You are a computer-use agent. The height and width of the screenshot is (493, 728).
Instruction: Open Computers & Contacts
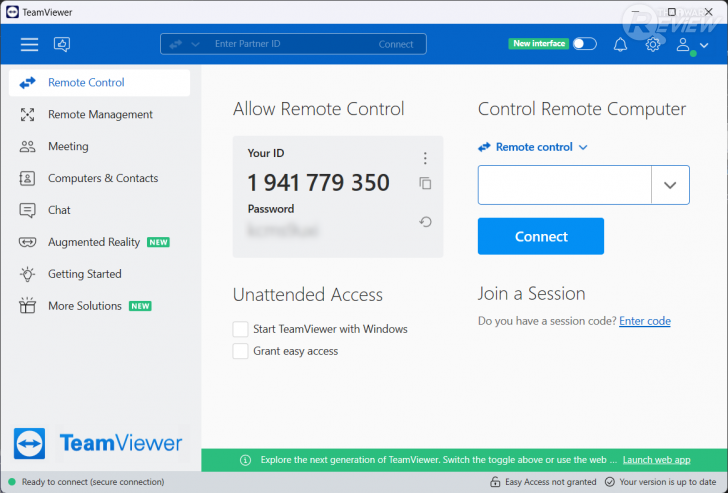(x=99, y=178)
